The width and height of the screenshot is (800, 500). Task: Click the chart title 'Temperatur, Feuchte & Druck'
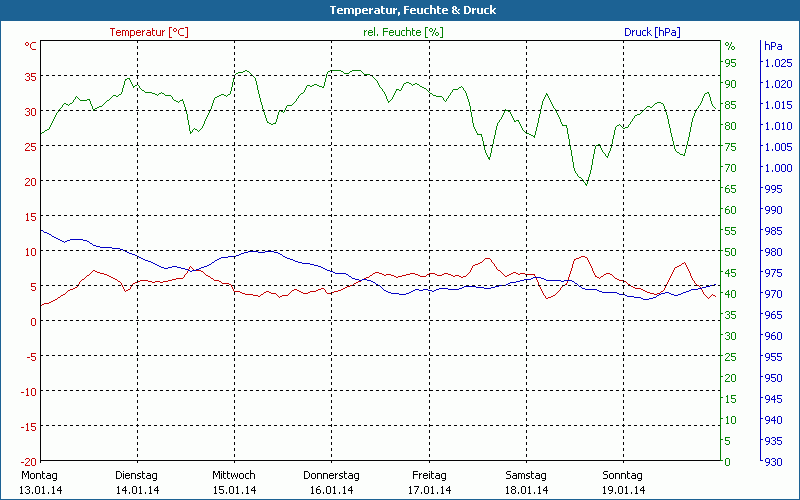click(x=413, y=10)
